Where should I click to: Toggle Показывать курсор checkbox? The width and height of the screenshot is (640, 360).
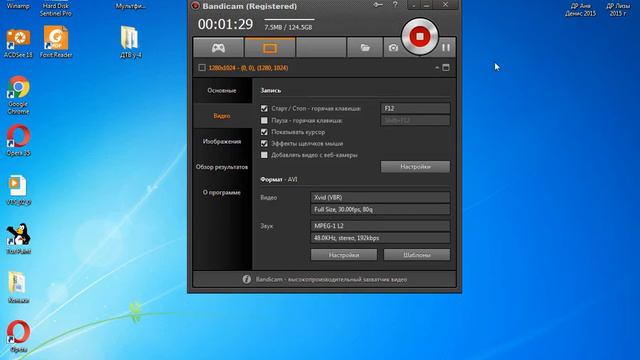click(x=264, y=132)
